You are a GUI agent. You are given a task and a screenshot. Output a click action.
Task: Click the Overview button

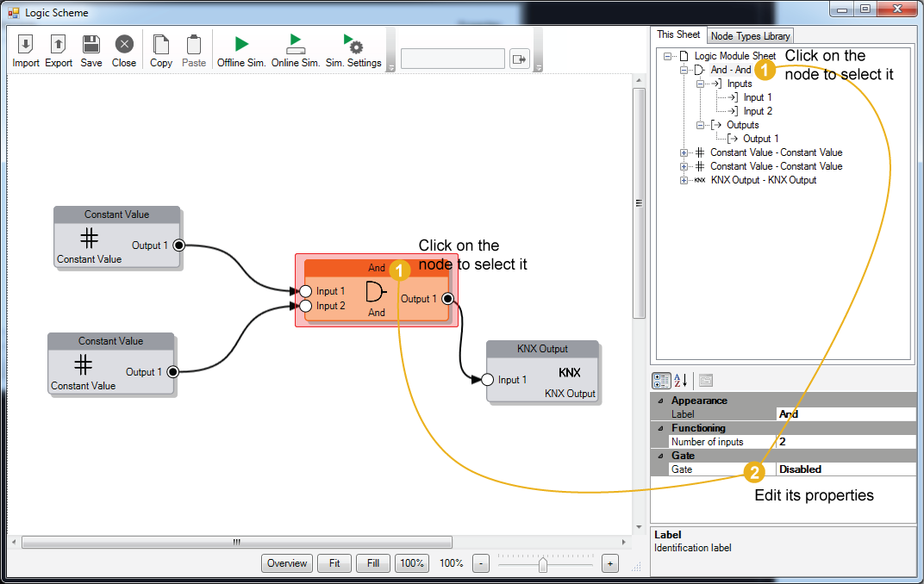(x=287, y=563)
